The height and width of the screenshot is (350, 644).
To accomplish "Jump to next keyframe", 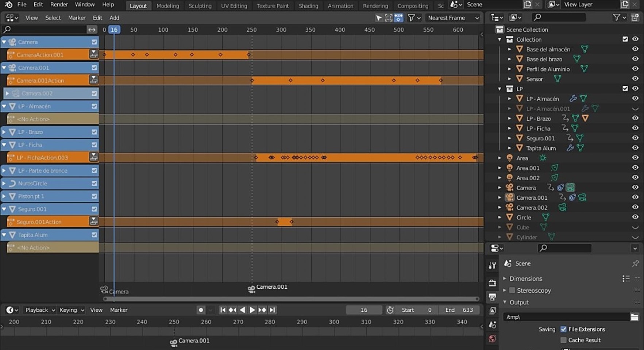I will (x=262, y=310).
